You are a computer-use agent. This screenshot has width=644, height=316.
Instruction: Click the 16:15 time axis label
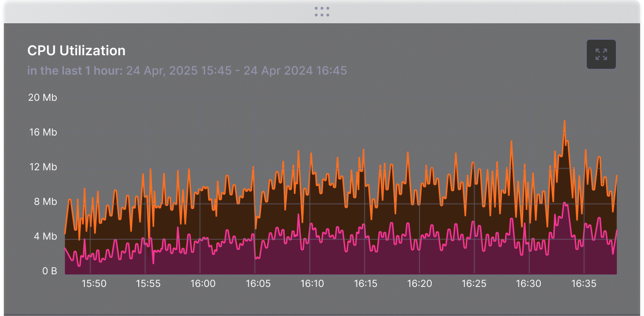366,284
